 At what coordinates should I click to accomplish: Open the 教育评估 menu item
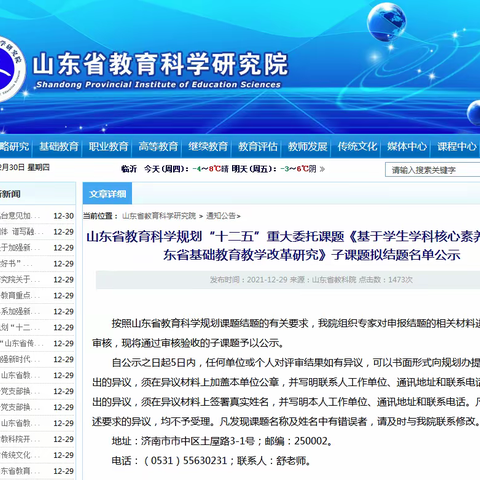pyautogui.click(x=258, y=146)
